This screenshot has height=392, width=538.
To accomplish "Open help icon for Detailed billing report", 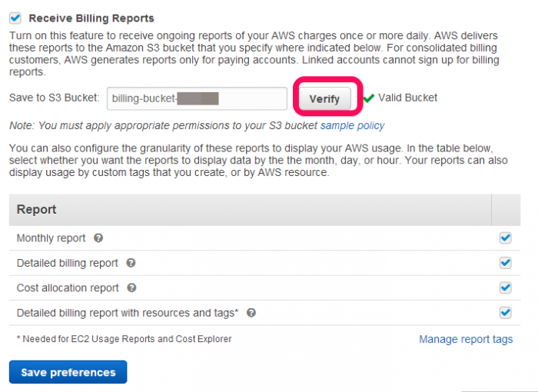I will [x=131, y=263].
